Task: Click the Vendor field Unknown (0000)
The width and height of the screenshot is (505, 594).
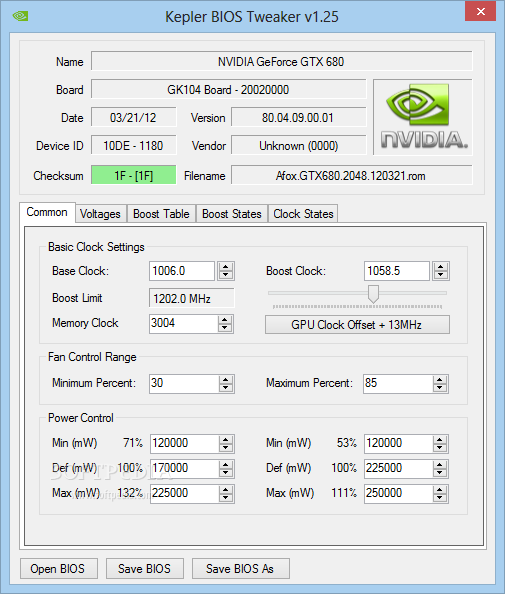Action: 299,145
